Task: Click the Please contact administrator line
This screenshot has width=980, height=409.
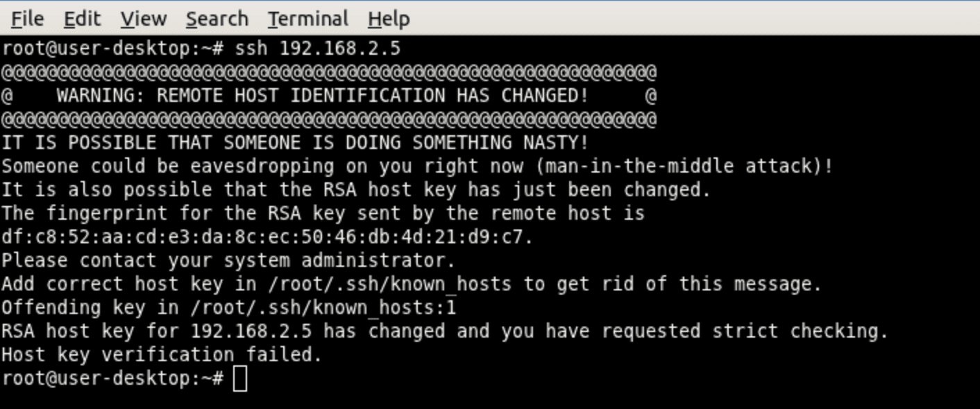Action: 229,260
